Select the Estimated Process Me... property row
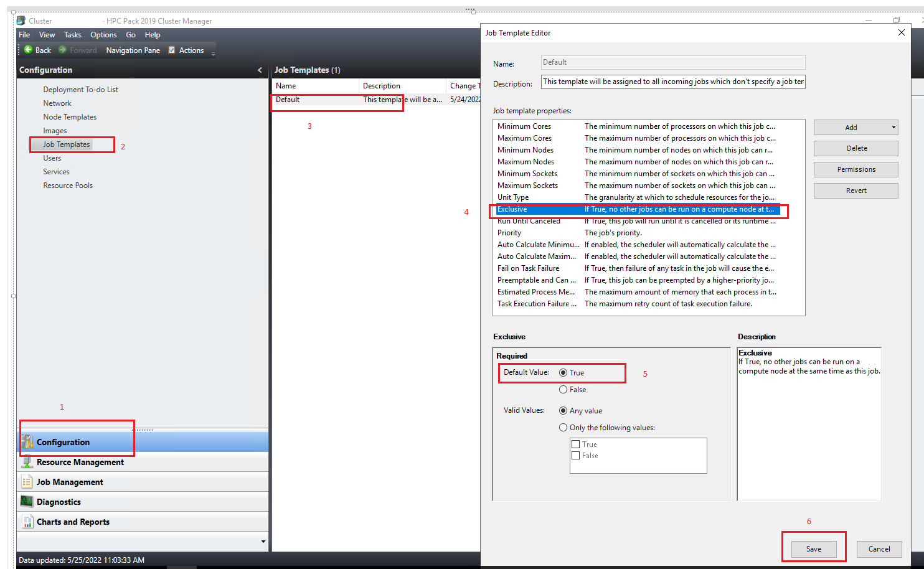 [x=636, y=292]
